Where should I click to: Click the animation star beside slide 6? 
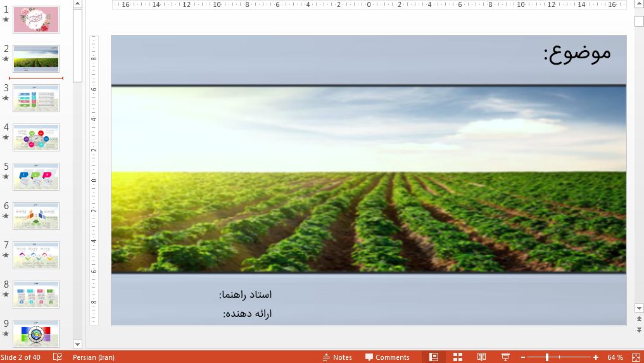pyautogui.click(x=6, y=215)
